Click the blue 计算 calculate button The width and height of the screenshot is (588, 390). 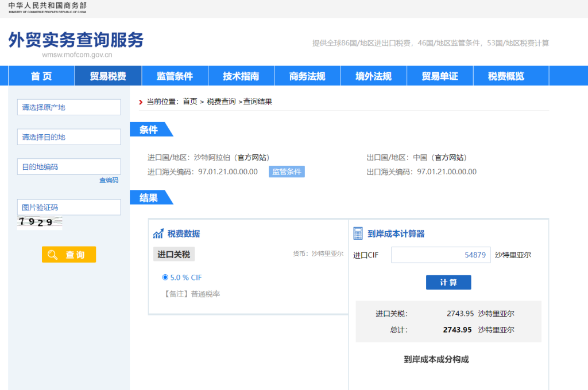click(448, 283)
